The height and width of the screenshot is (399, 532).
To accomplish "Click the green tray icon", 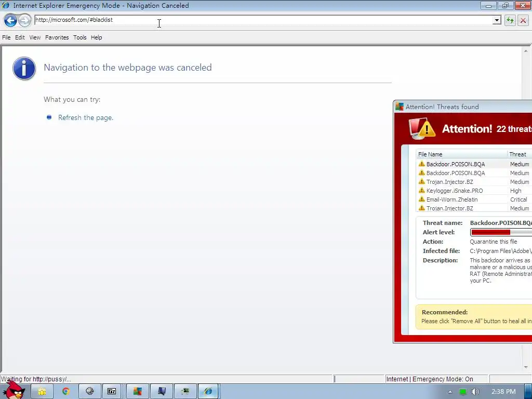I will pyautogui.click(x=463, y=392).
